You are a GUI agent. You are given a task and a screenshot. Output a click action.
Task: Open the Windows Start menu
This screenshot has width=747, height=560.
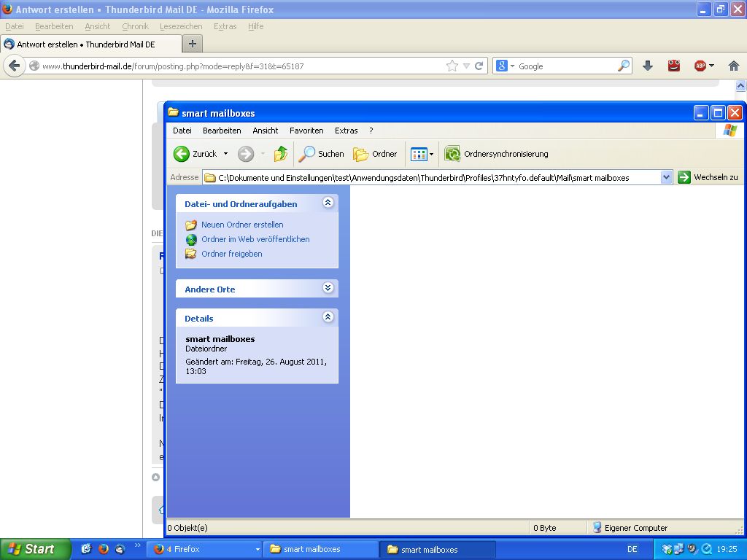pyautogui.click(x=35, y=549)
